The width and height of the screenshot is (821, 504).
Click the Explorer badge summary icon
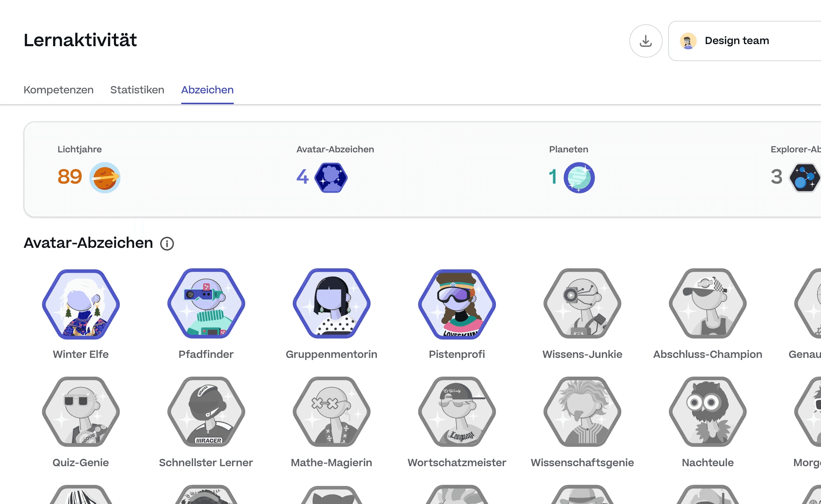(x=804, y=177)
